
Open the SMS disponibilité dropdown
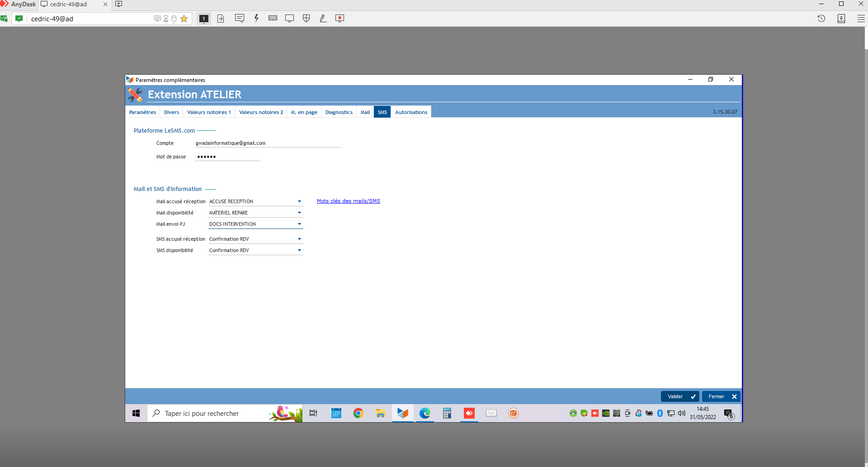299,250
